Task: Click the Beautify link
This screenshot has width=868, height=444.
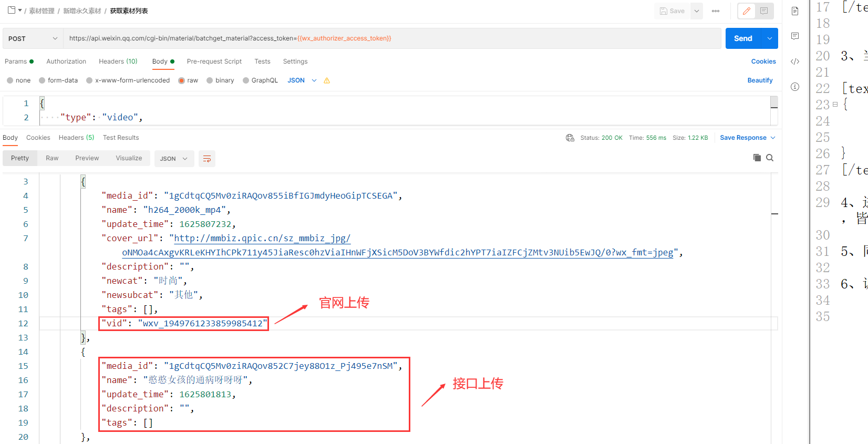Action: [x=760, y=80]
